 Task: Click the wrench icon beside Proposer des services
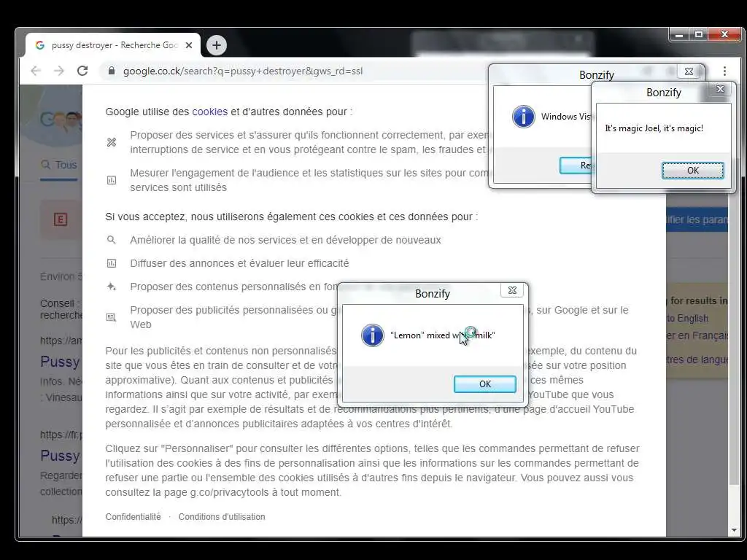pos(112,142)
